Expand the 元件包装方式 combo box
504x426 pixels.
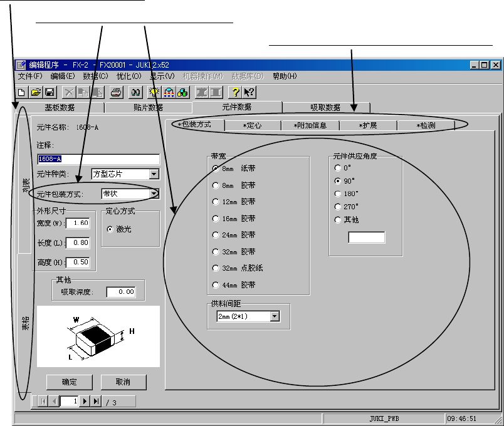154,194
